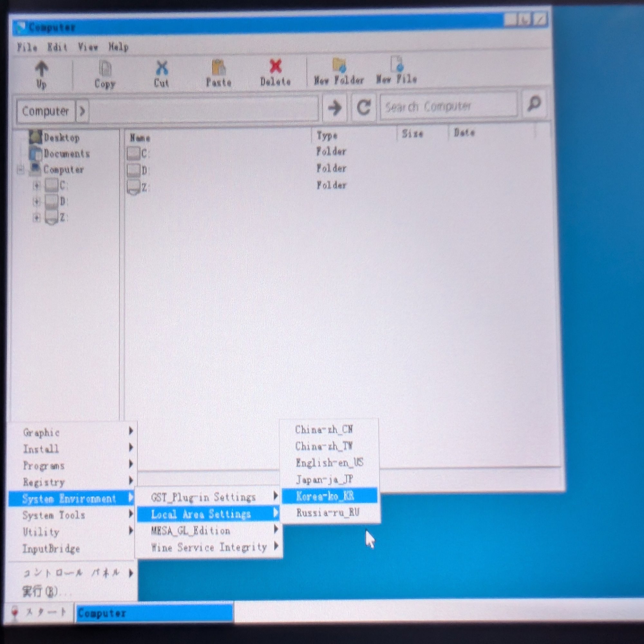Choose Korea-ko_KR locale
This screenshot has height=644, width=644.
click(329, 496)
